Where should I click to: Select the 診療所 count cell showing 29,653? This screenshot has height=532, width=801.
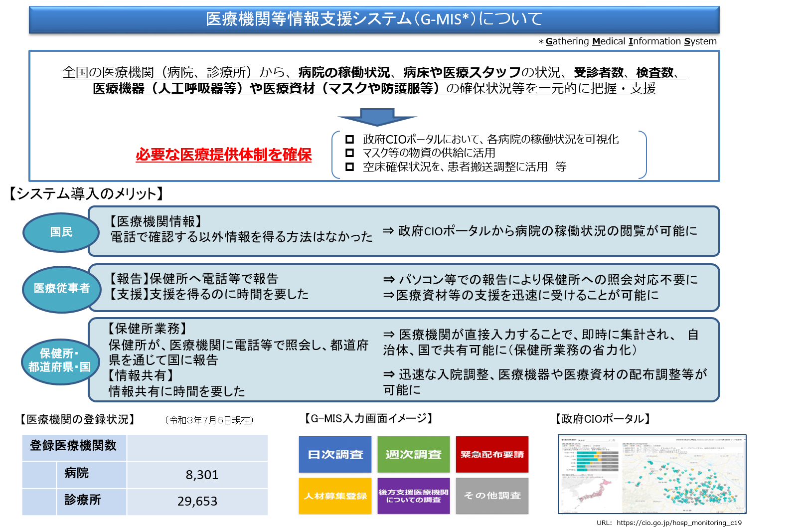pos(197,501)
